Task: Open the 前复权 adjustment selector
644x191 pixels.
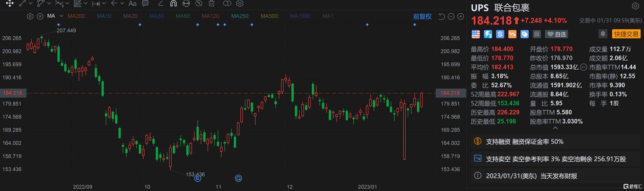Action: [x=422, y=17]
